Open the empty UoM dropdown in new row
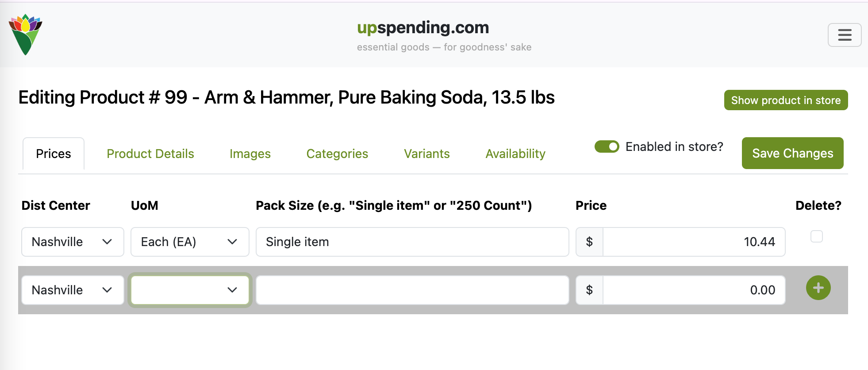 tap(189, 290)
